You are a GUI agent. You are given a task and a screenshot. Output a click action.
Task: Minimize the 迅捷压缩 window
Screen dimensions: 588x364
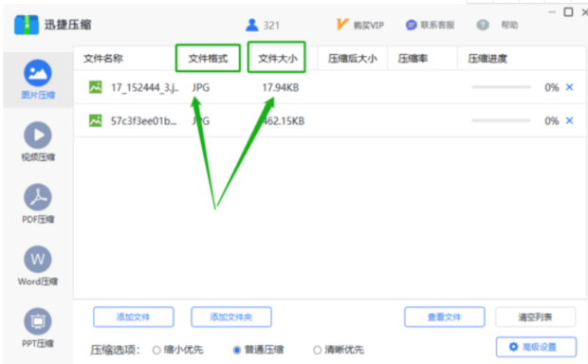(x=552, y=12)
